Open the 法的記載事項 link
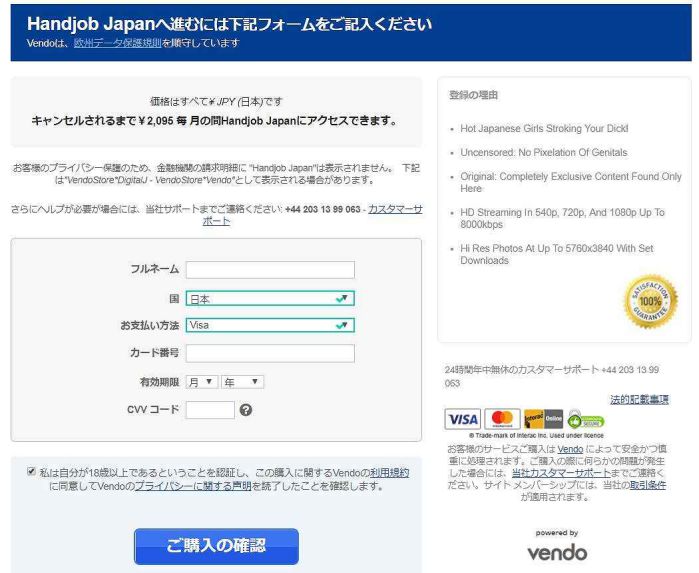This screenshot has height=573, width=699. [x=640, y=400]
